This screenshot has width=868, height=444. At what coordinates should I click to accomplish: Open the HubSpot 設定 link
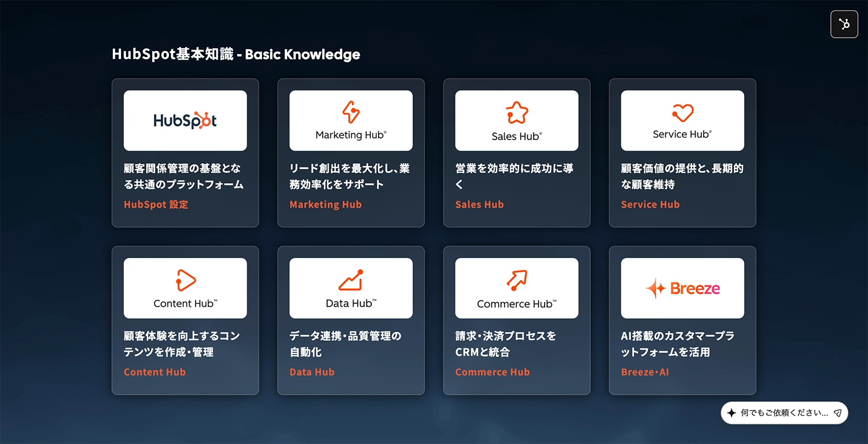156,204
